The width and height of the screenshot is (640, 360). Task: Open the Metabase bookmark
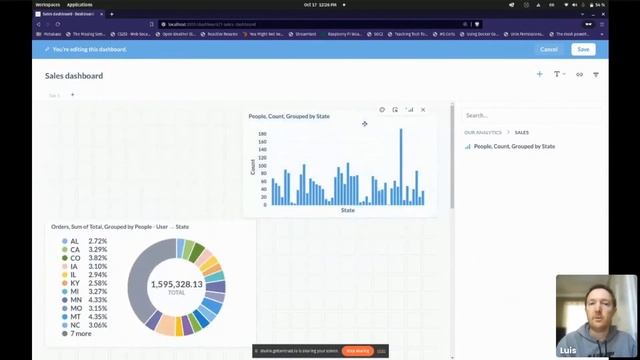[49, 34]
